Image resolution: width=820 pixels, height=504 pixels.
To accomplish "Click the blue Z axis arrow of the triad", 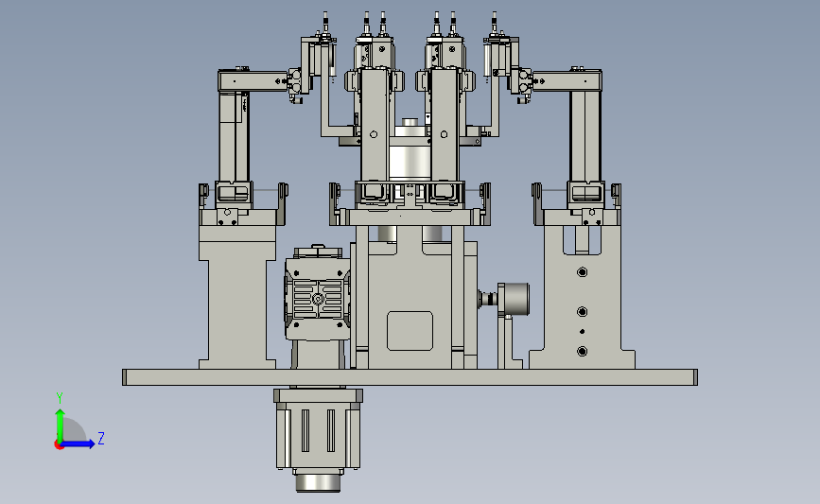I will click(78, 443).
